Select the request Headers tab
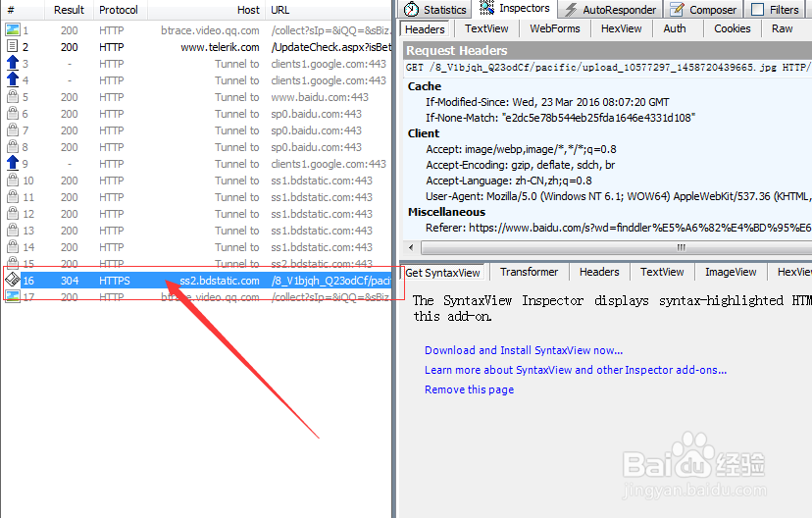The width and height of the screenshot is (812, 518). [425, 29]
